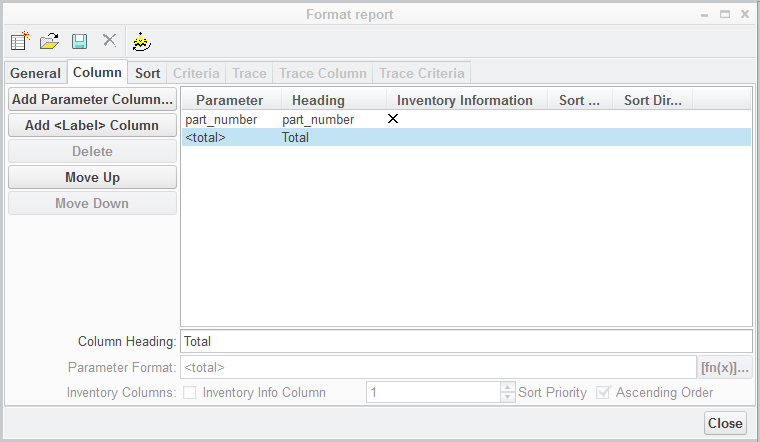The height and width of the screenshot is (442, 760).
Task: Click the Inventory Information column header
Action: (467, 100)
